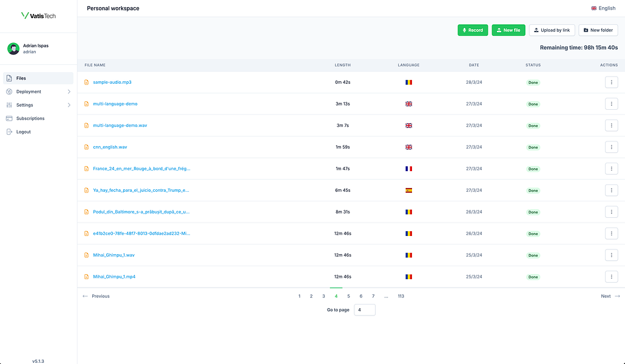Open actions menu for France_24 file
Viewport: 625px width, 364px height.
[x=611, y=169]
